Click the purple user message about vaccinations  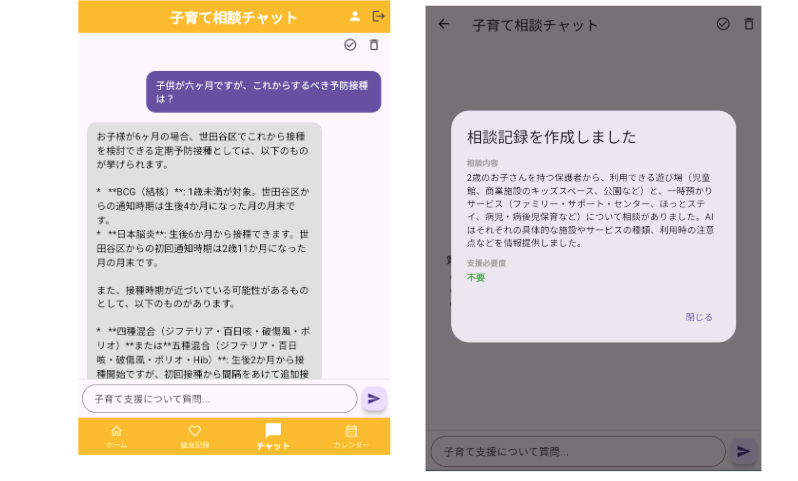[263, 92]
